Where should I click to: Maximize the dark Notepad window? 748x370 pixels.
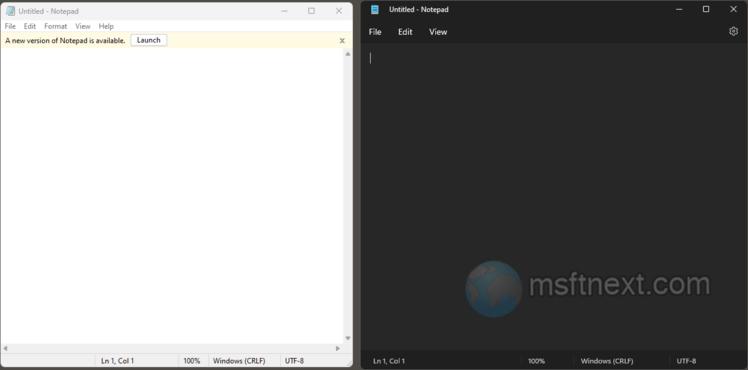(706, 10)
